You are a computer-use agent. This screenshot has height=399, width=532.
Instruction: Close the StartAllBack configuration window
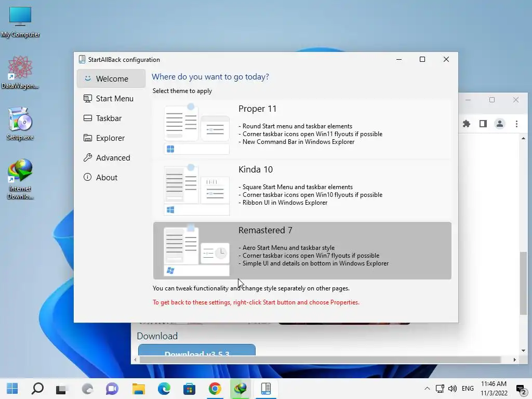point(446,59)
